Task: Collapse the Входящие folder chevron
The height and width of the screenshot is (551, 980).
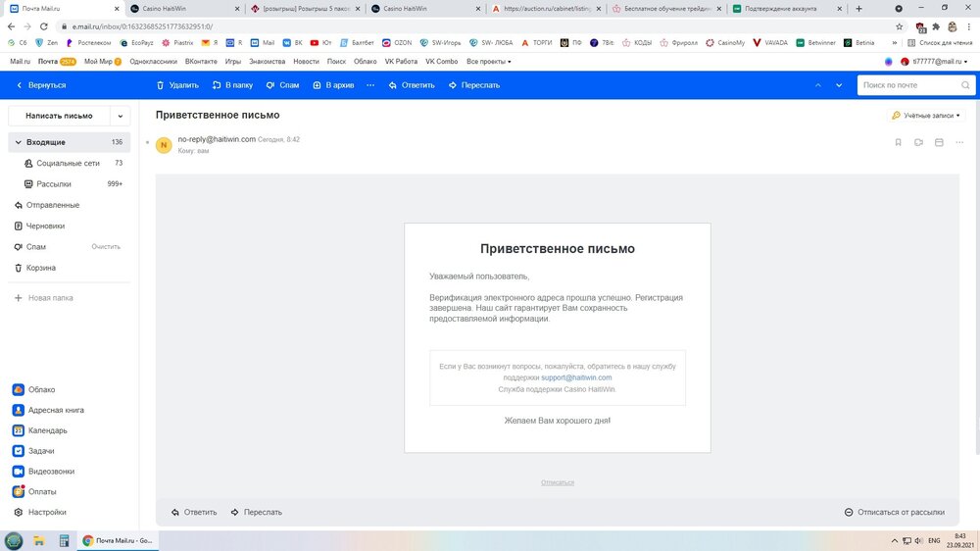Action: 17,142
